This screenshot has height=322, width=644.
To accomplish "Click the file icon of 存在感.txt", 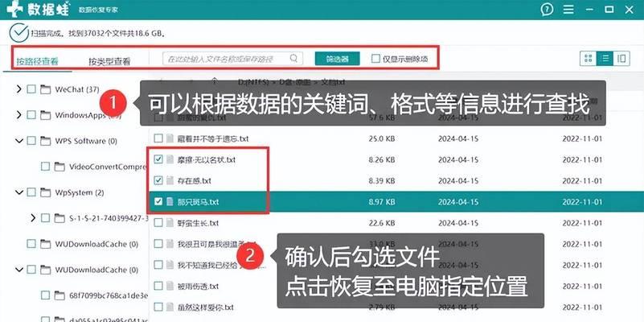I will tap(170, 180).
